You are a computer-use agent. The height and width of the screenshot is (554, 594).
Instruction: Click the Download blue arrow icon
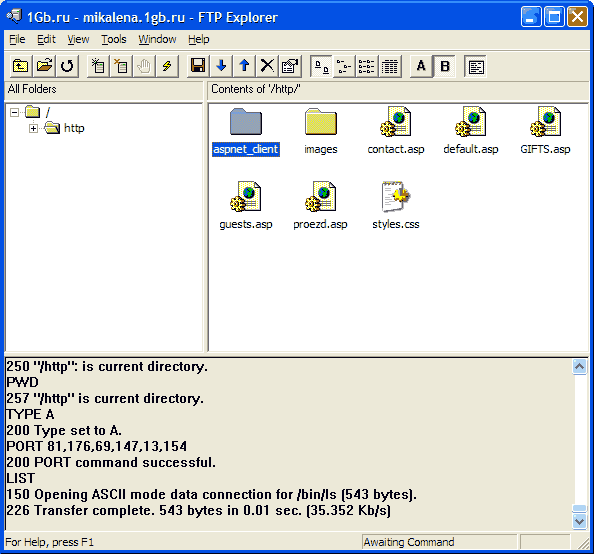point(221,66)
